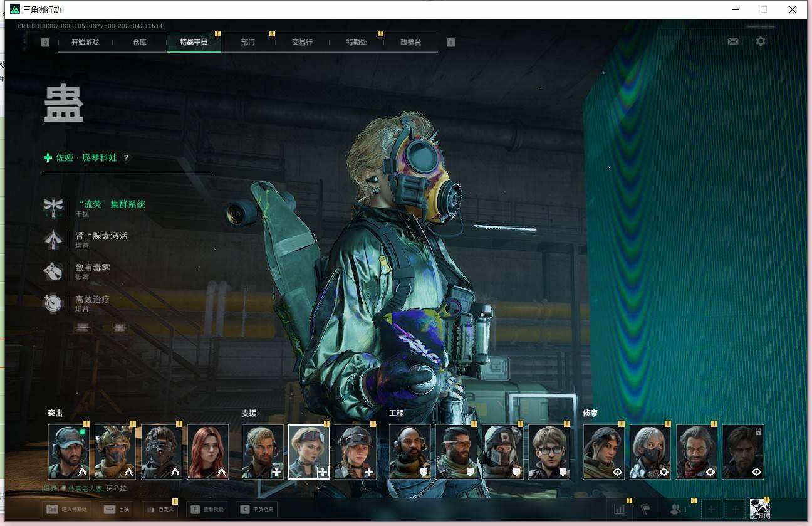Add teammate using first plus slot
The width and height of the screenshot is (812, 526).
tap(711, 509)
